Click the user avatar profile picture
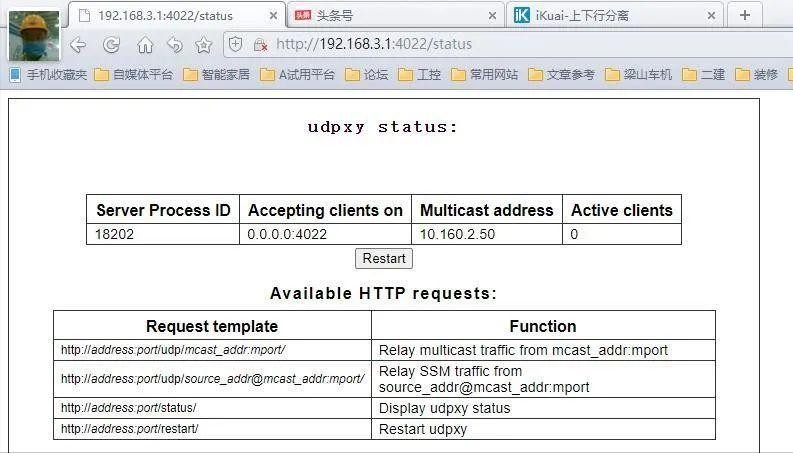This screenshot has width=793, height=453. (33, 34)
